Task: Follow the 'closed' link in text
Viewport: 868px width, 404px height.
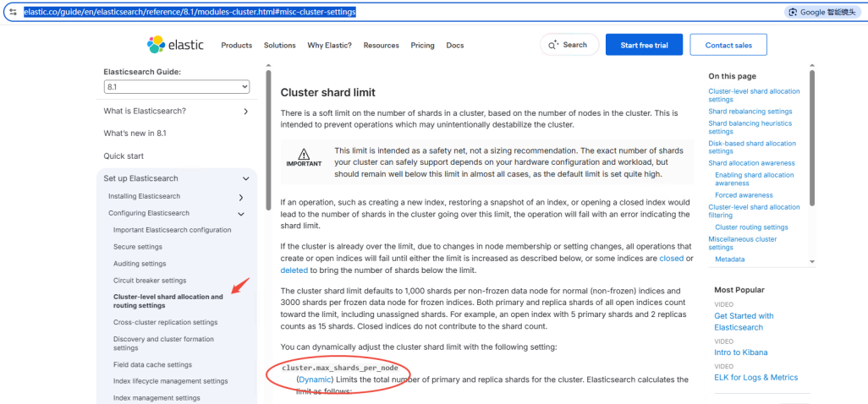Action: click(672, 258)
